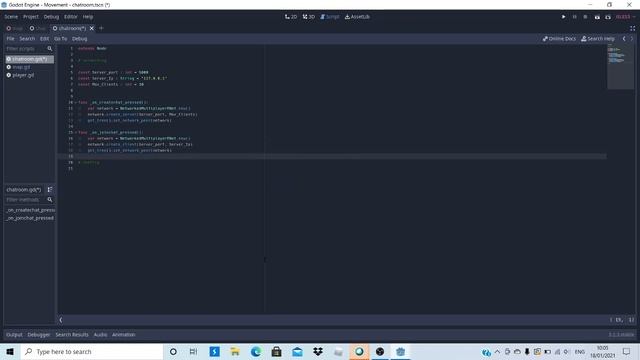640x360 pixels.
Task: Open the script editor Edit menu
Action: pyautogui.click(x=44, y=39)
